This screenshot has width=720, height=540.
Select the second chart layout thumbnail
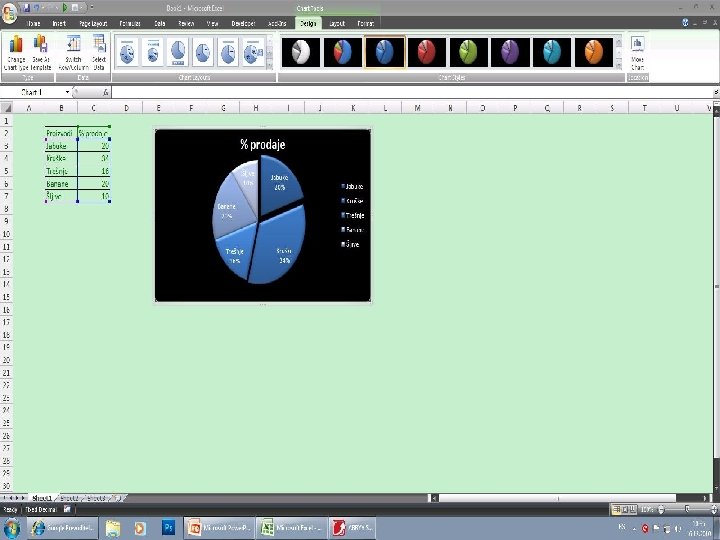pos(152,52)
